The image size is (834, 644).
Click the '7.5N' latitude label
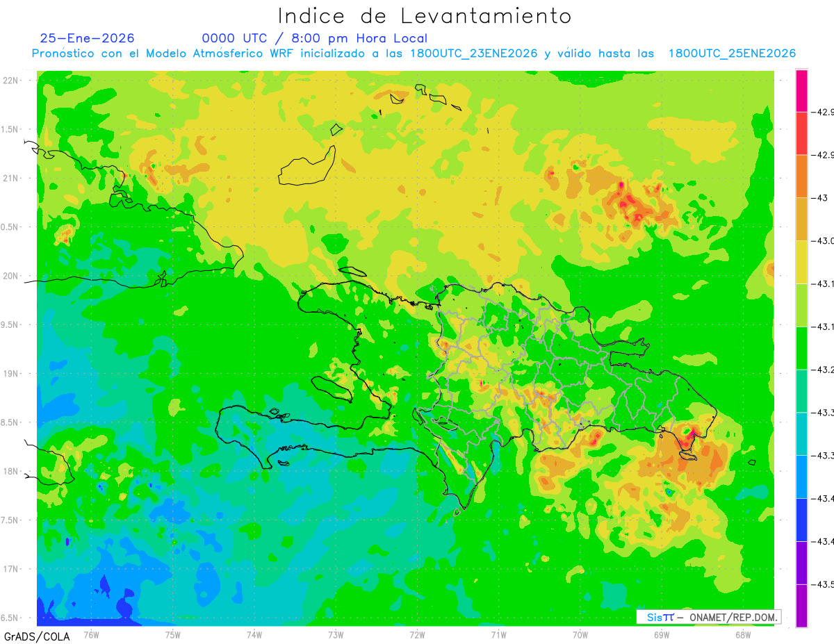pyautogui.click(x=10, y=520)
